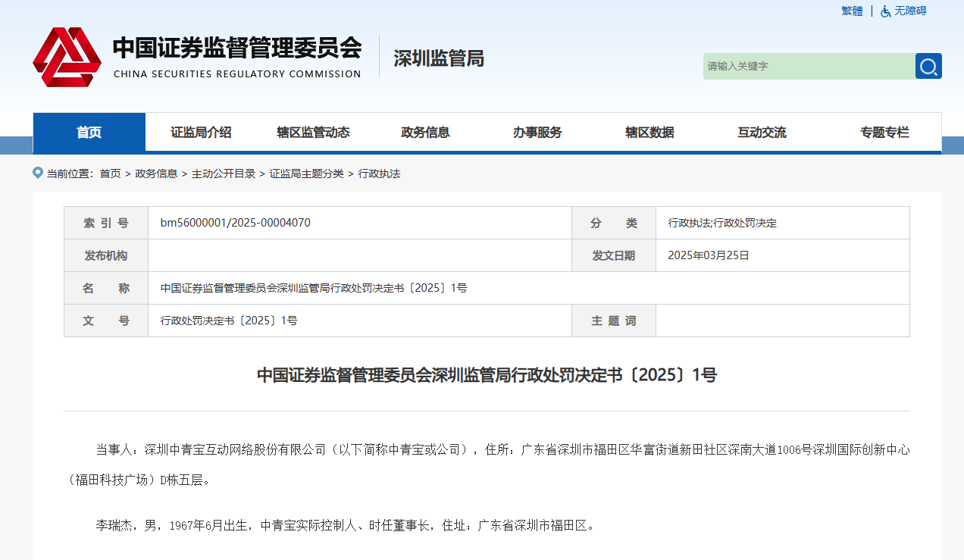Open the 证监局介绍 menu
Image resolution: width=964 pixels, height=560 pixels.
tap(201, 133)
